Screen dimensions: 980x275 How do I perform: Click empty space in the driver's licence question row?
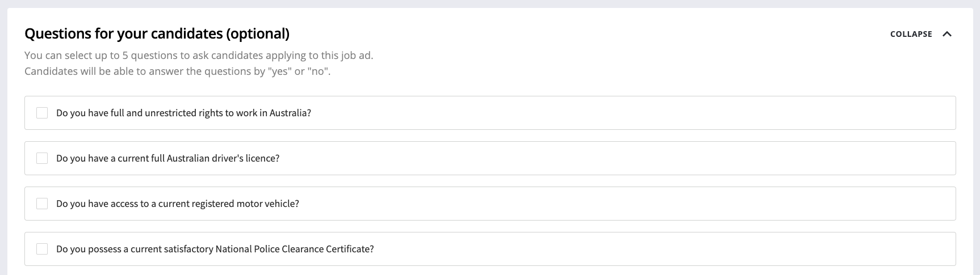click(x=625, y=158)
